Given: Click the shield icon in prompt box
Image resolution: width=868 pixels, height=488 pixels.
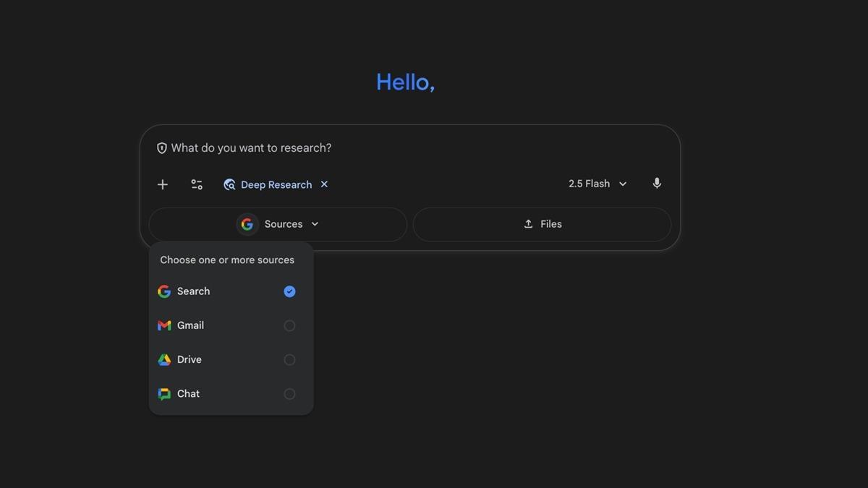Looking at the screenshot, I should point(162,148).
